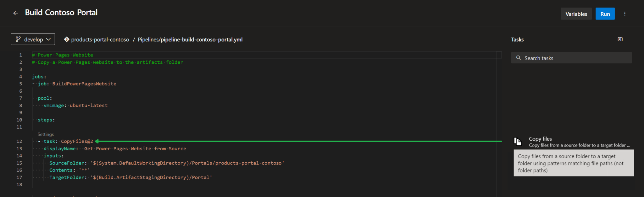The height and width of the screenshot is (197, 644).
Task: Open the more options ellipsis menu
Action: [625, 14]
